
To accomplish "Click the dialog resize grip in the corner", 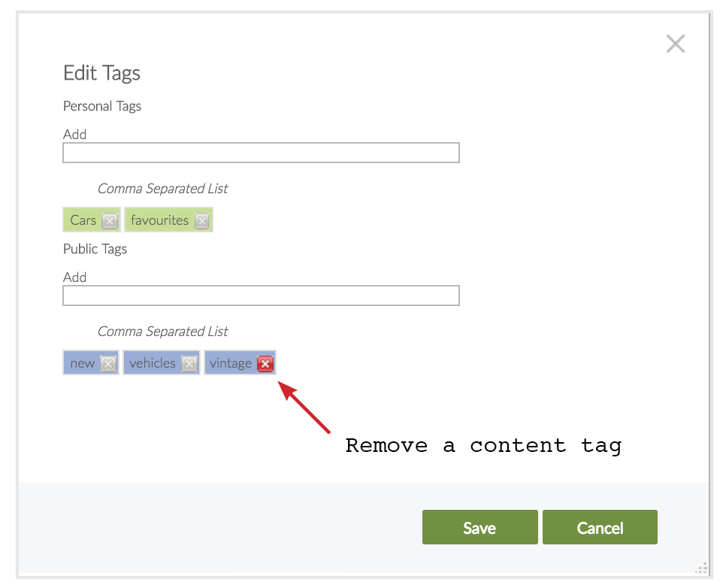I will (701, 568).
